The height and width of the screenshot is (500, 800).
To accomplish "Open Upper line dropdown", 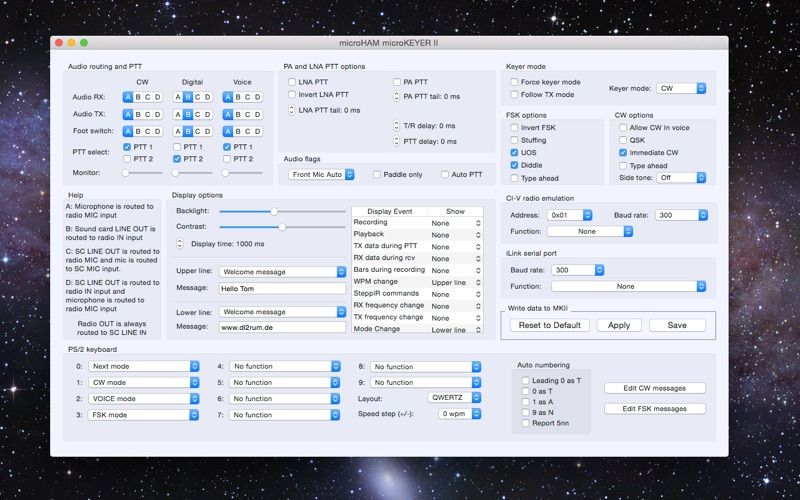I will coord(283,272).
